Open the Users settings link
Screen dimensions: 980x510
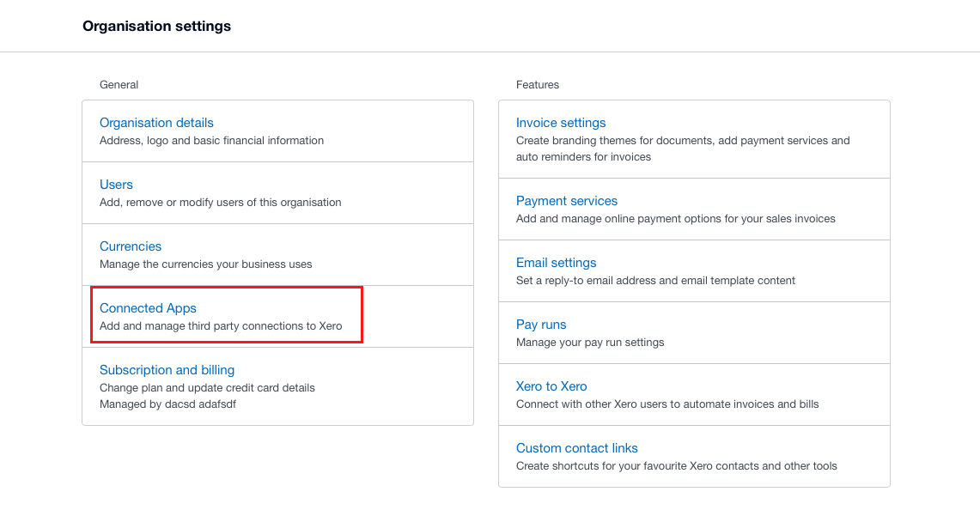point(116,185)
